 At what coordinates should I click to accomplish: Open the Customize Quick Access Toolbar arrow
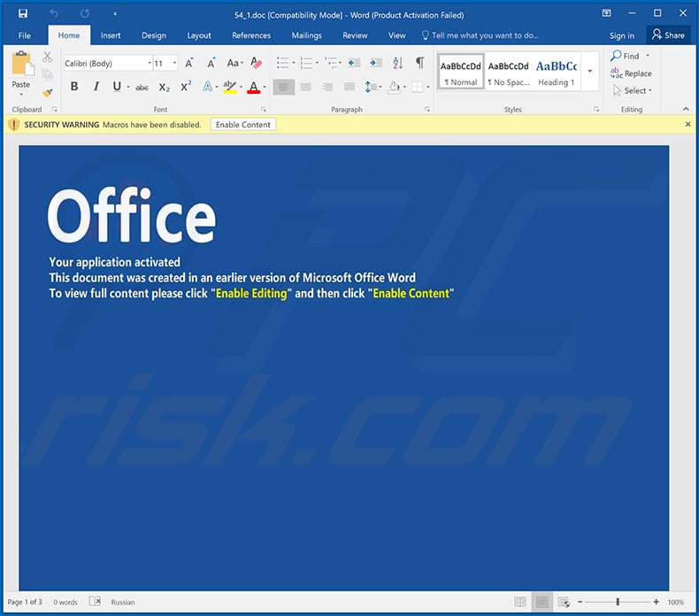click(114, 14)
